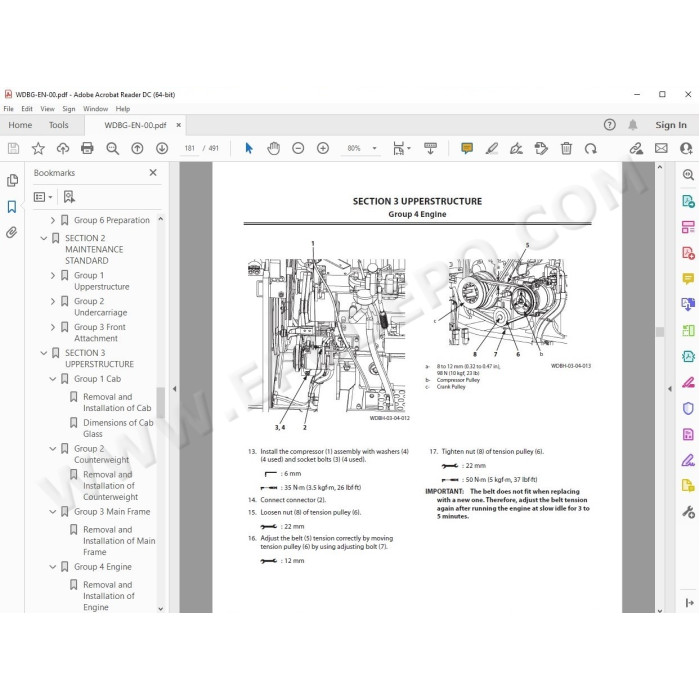The width and height of the screenshot is (700, 700).
Task: Click the scrolling mode keyboard icon
Action: [x=430, y=149]
